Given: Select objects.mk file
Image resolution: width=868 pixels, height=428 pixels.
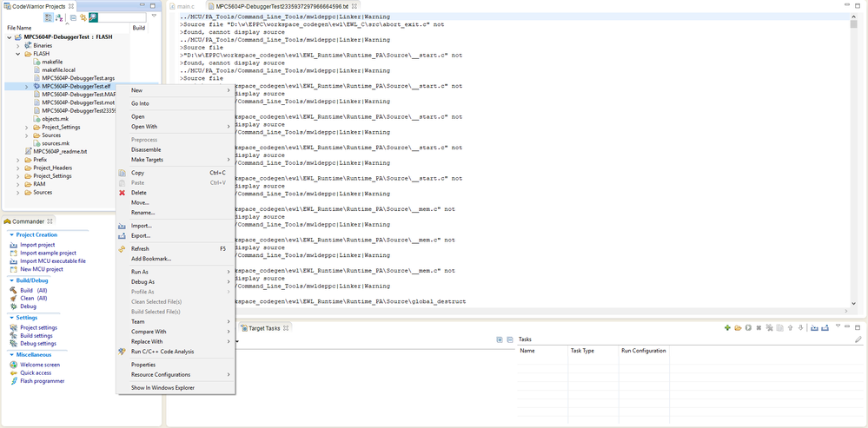Looking at the screenshot, I should (x=56, y=119).
